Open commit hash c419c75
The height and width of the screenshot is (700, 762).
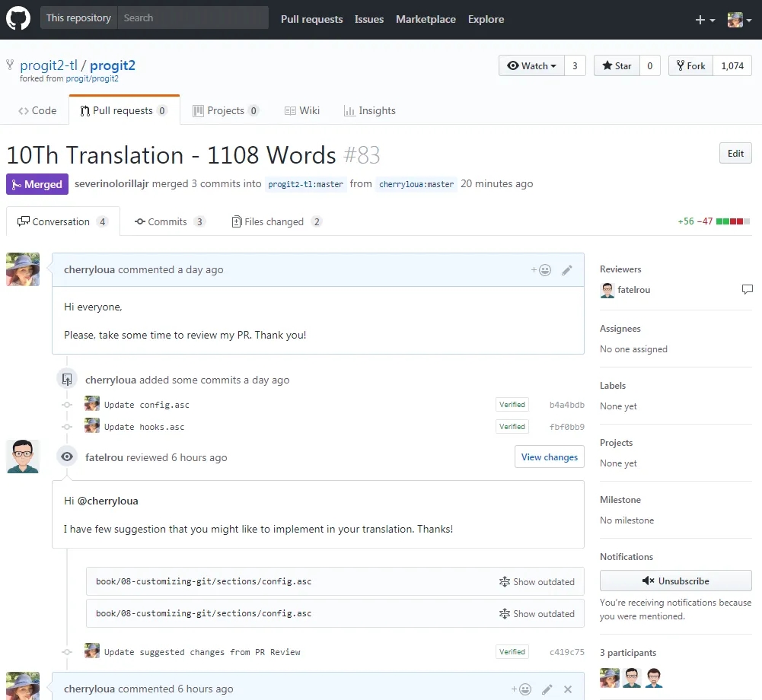[566, 652]
